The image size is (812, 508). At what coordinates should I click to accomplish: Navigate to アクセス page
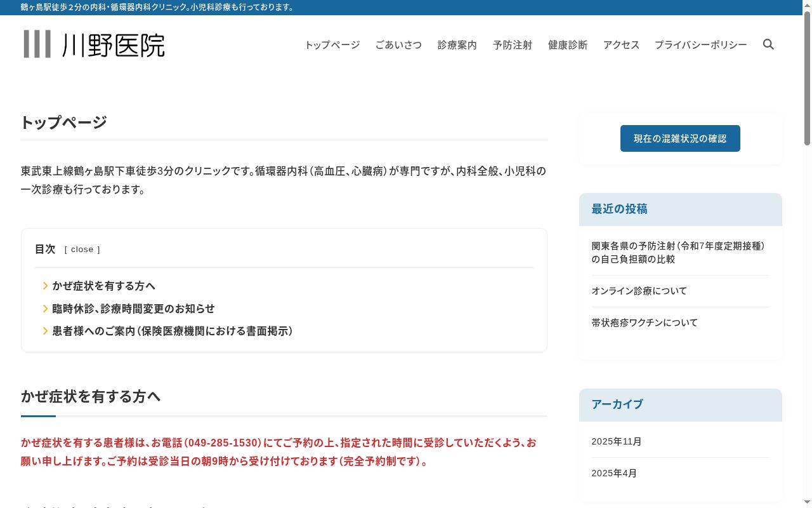coord(621,45)
